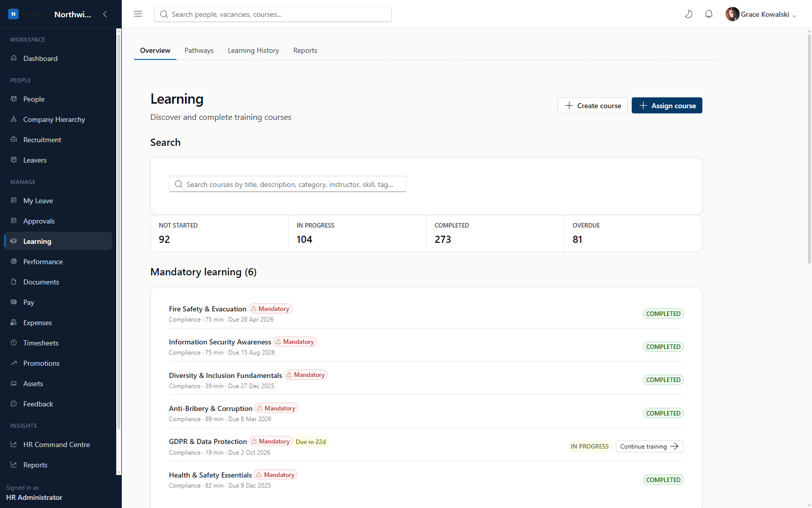Open Pay icon in sidebar
812x508 pixels.
14,302
